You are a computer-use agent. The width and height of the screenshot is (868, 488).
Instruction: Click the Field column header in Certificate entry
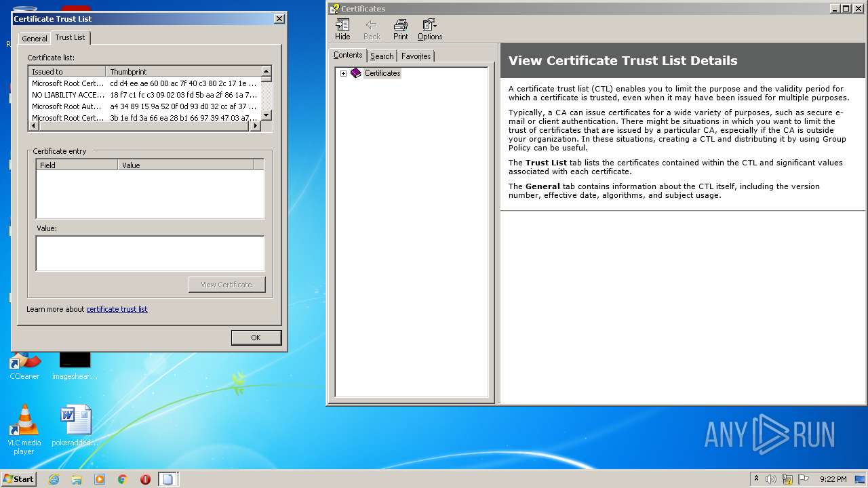77,165
